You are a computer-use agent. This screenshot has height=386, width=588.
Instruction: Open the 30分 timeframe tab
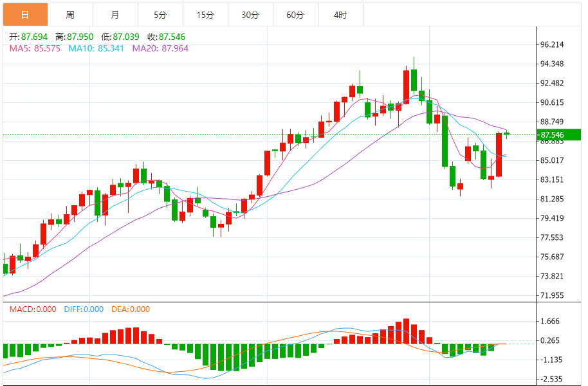click(250, 15)
